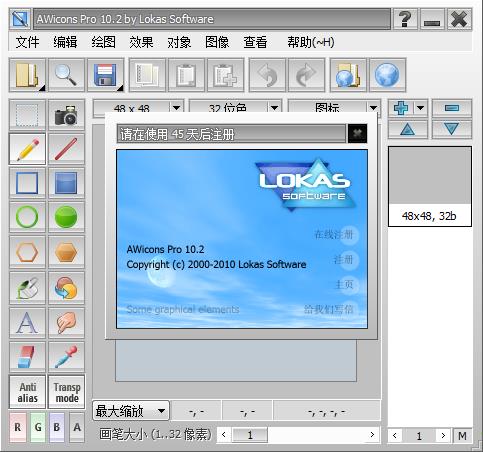Toggle the M button at bottom right

tap(462, 436)
